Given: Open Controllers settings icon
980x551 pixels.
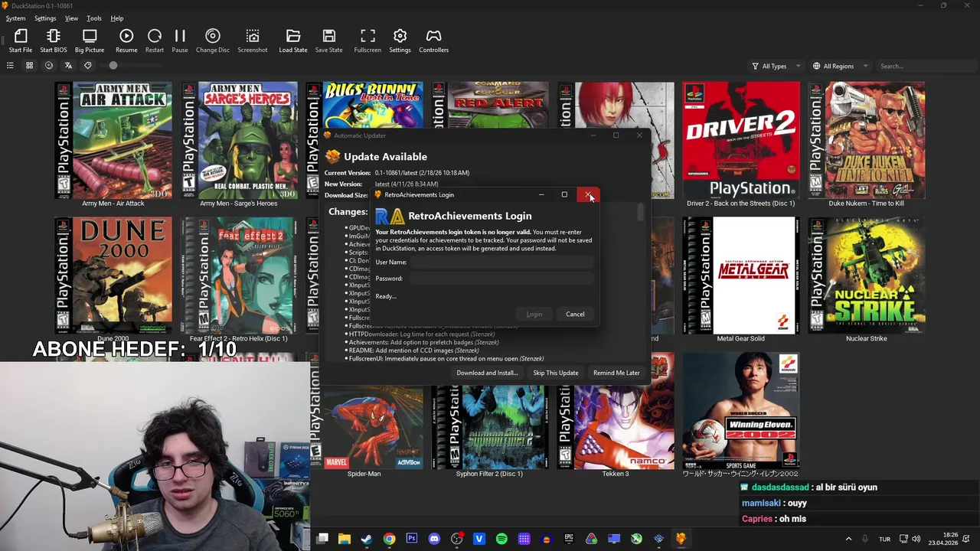Looking at the screenshot, I should [x=433, y=41].
